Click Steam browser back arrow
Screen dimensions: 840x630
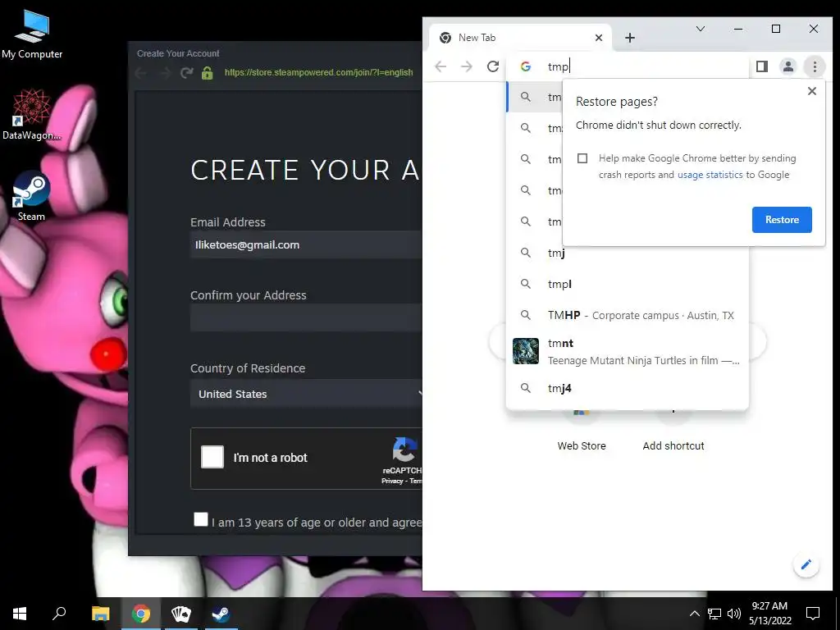pos(141,73)
